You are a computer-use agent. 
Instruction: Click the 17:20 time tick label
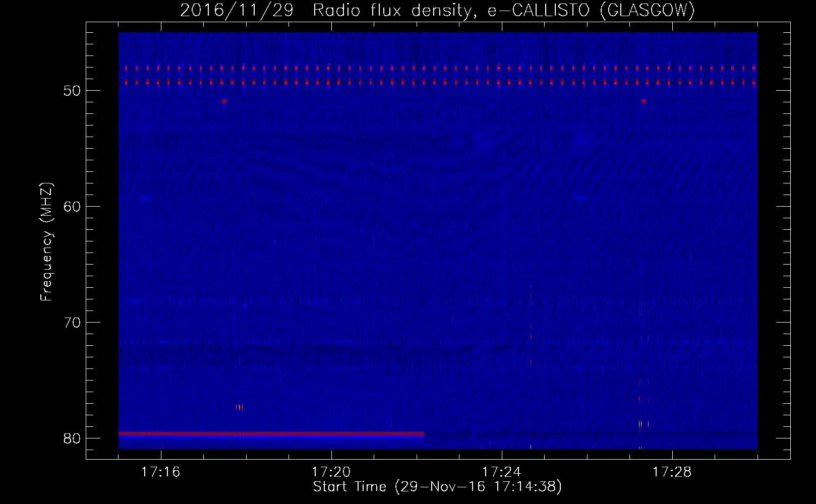[331, 472]
